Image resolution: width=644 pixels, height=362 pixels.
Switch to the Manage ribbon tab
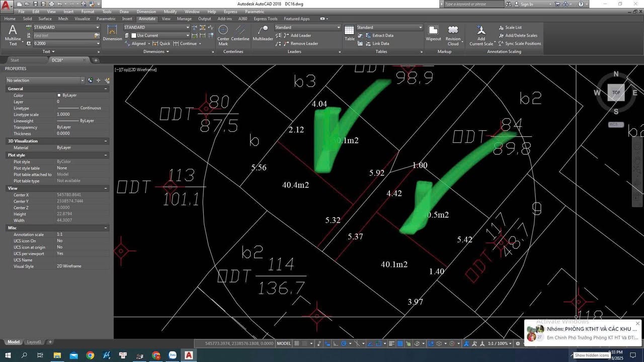pos(184,19)
